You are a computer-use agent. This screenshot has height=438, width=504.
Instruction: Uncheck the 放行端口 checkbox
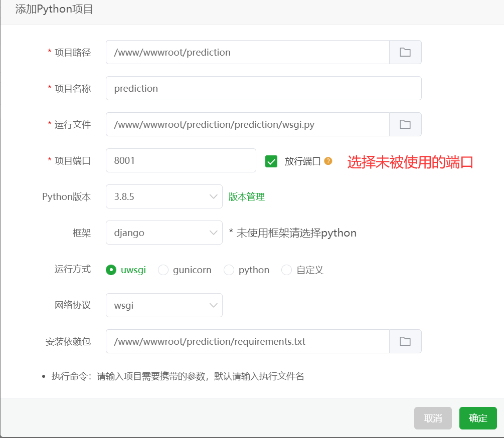click(x=271, y=161)
